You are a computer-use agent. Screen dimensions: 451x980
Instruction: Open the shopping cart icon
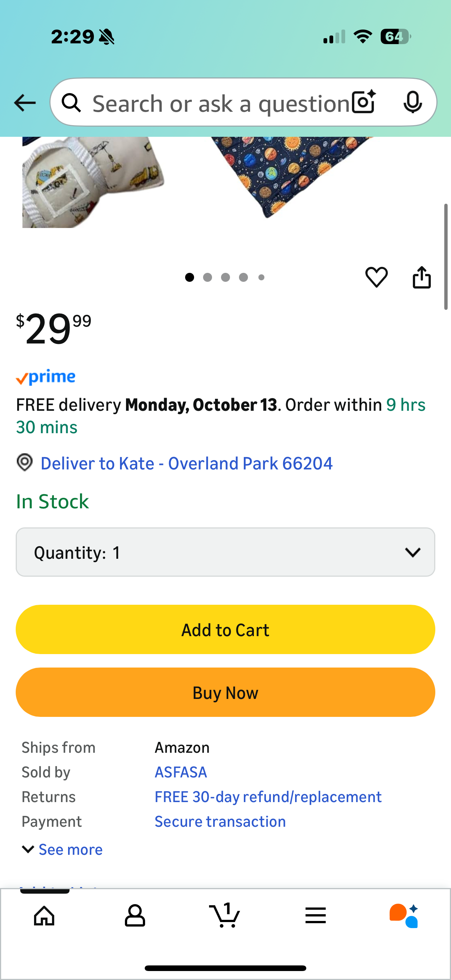(x=225, y=915)
